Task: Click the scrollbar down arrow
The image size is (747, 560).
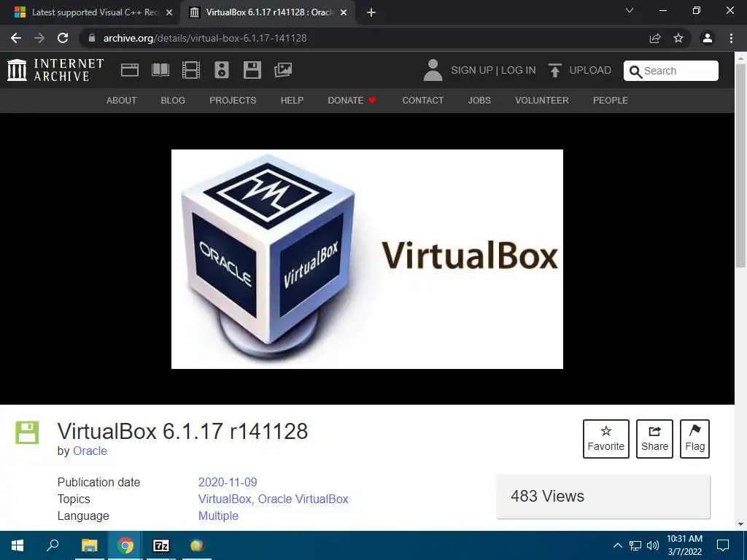Action: pyautogui.click(x=741, y=525)
